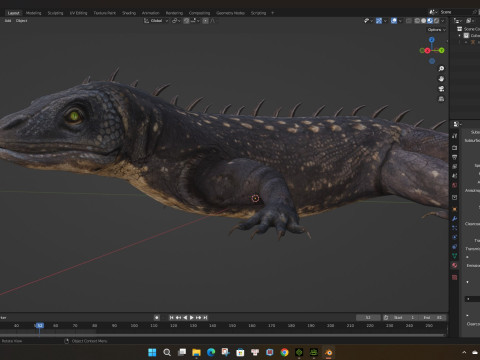
Task: Open the Global transform orientation dropdown
Action: coord(156,21)
